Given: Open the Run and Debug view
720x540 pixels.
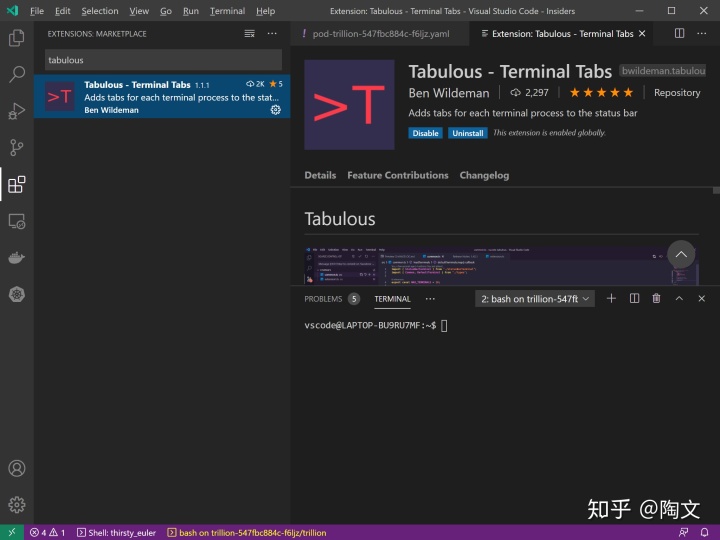Looking at the screenshot, I should click(x=17, y=111).
